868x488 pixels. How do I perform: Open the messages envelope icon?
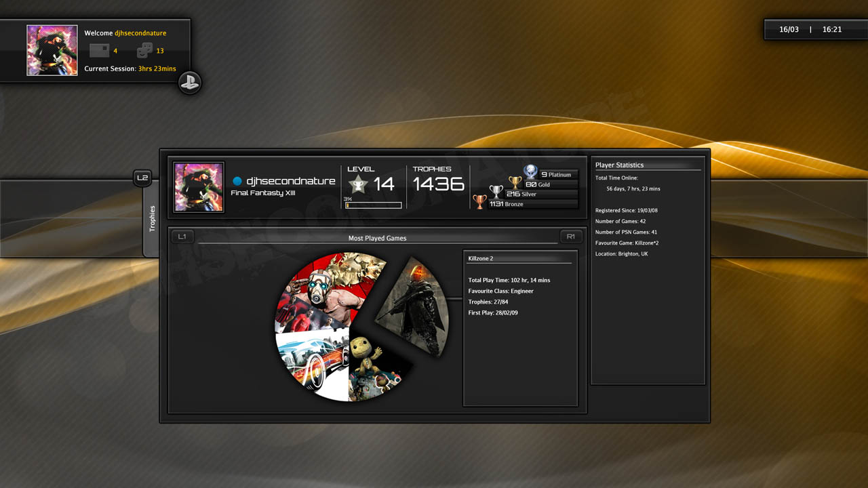[99, 51]
